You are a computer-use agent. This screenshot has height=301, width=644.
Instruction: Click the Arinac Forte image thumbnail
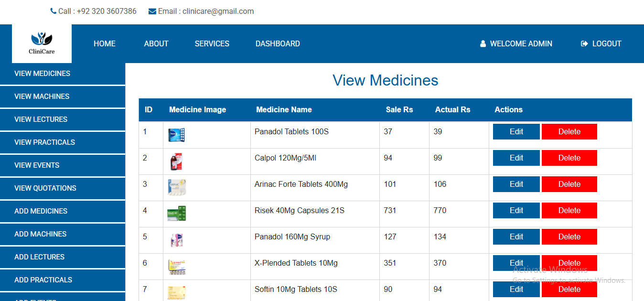click(x=177, y=187)
